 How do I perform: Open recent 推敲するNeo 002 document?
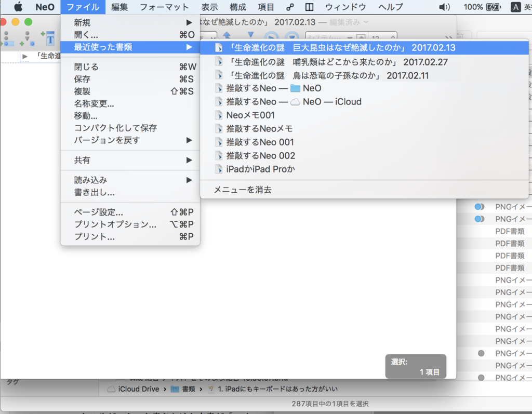364,156
